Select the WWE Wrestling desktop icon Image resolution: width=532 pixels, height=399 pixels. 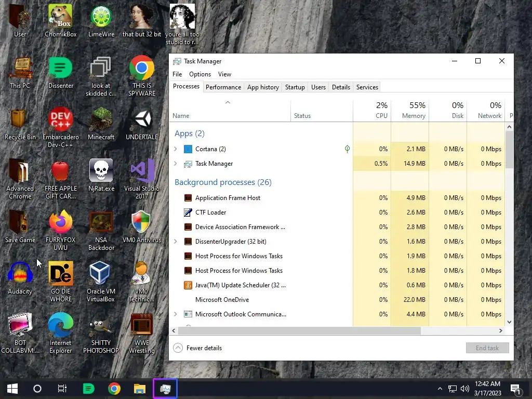(x=142, y=334)
